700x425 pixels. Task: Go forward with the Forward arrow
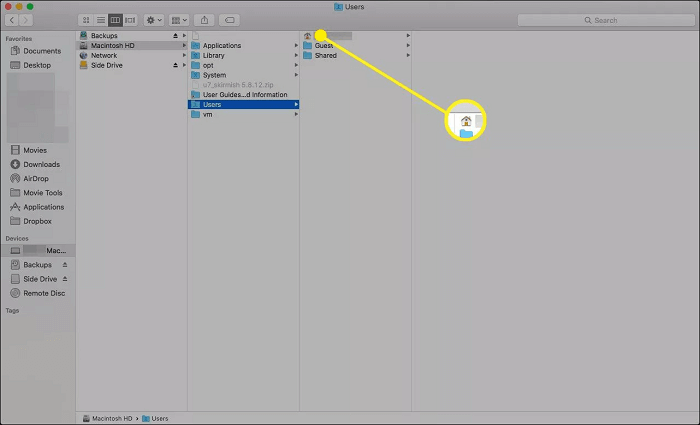(27, 20)
